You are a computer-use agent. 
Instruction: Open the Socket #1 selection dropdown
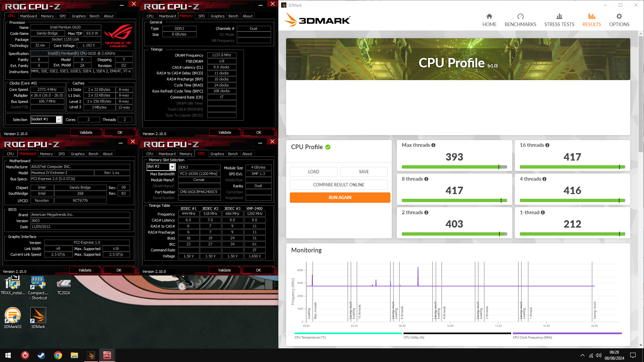coord(59,119)
